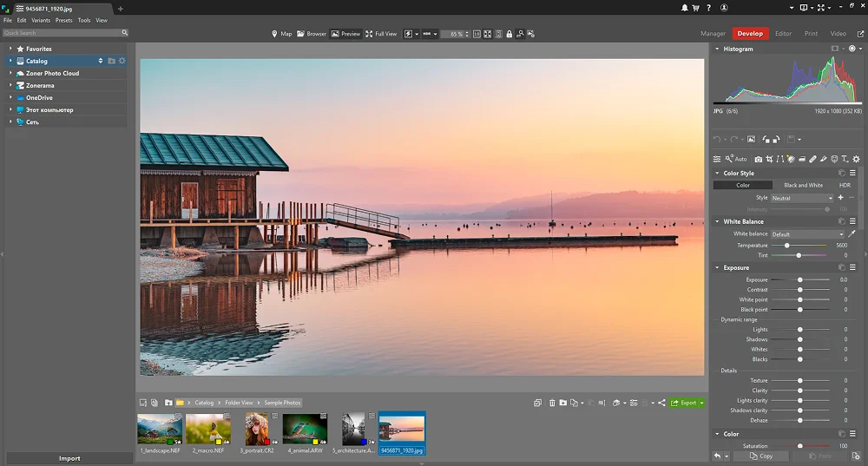This screenshot has width=868, height=466.
Task: Open the user account icon
Action: [x=724, y=8]
